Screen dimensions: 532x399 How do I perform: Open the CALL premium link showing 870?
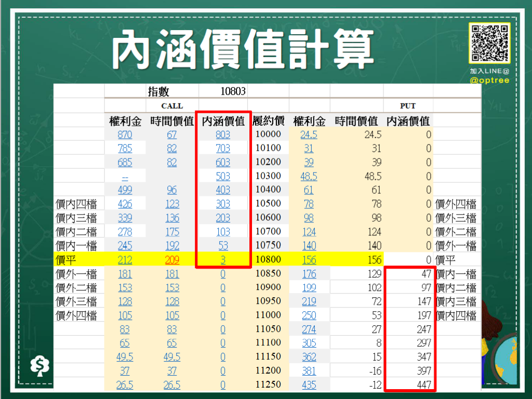pos(125,134)
